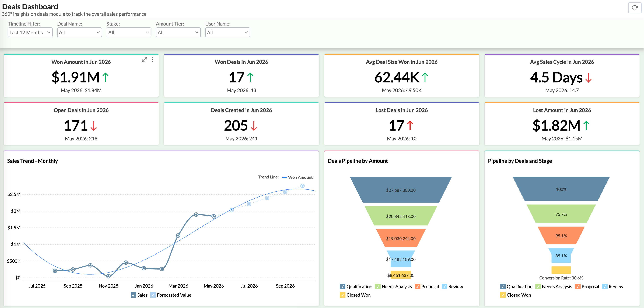Open the Amount Tier filter dropdown
This screenshot has height=308, width=644.
(x=178, y=33)
